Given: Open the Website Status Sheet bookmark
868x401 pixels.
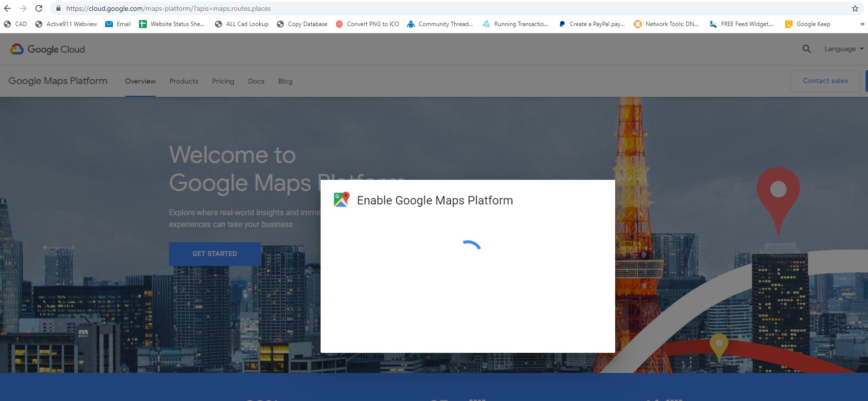Looking at the screenshot, I should 172,24.
